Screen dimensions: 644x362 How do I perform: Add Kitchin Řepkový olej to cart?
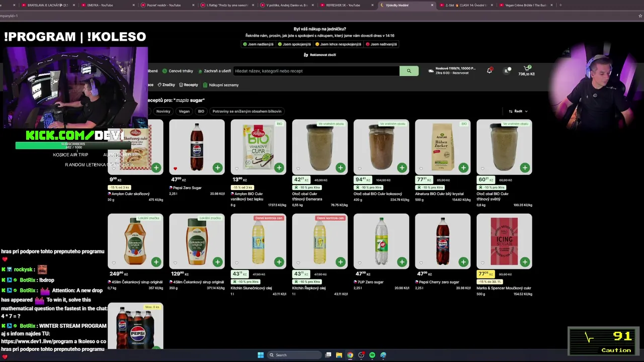click(341, 262)
